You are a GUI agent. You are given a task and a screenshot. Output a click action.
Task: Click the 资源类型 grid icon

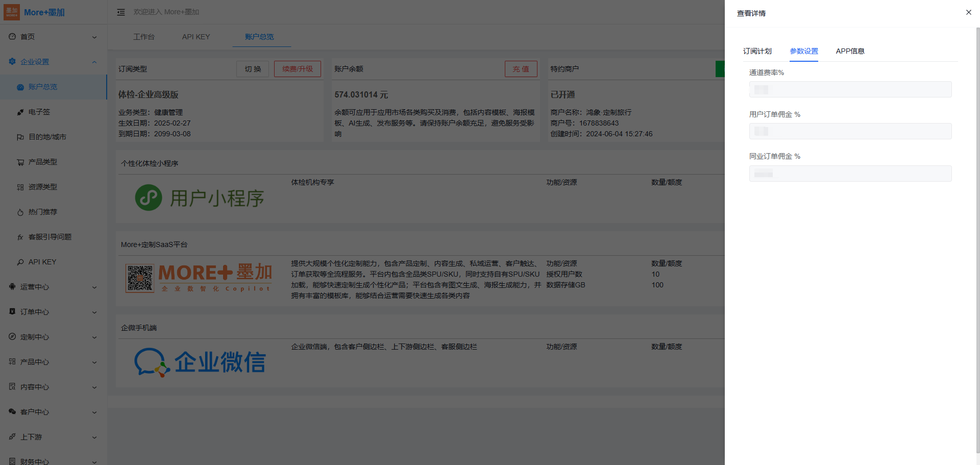coord(20,187)
